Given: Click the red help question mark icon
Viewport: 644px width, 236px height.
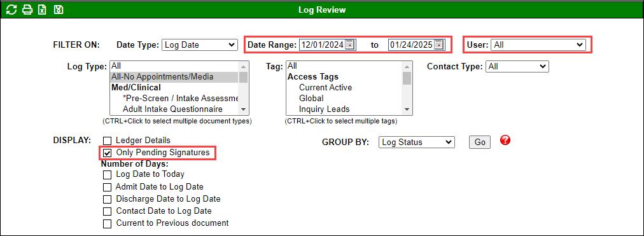Looking at the screenshot, I should [505, 141].
